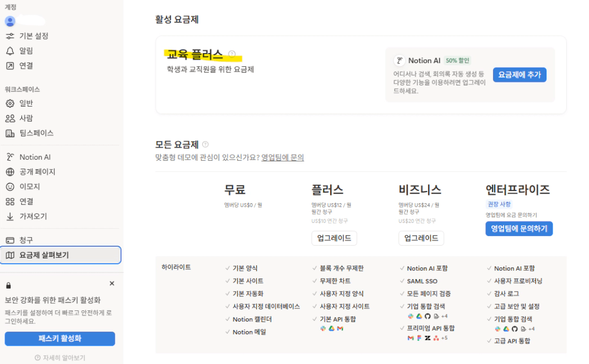Click the 플러스 plan heading
The width and height of the screenshot is (589, 364).
(327, 190)
